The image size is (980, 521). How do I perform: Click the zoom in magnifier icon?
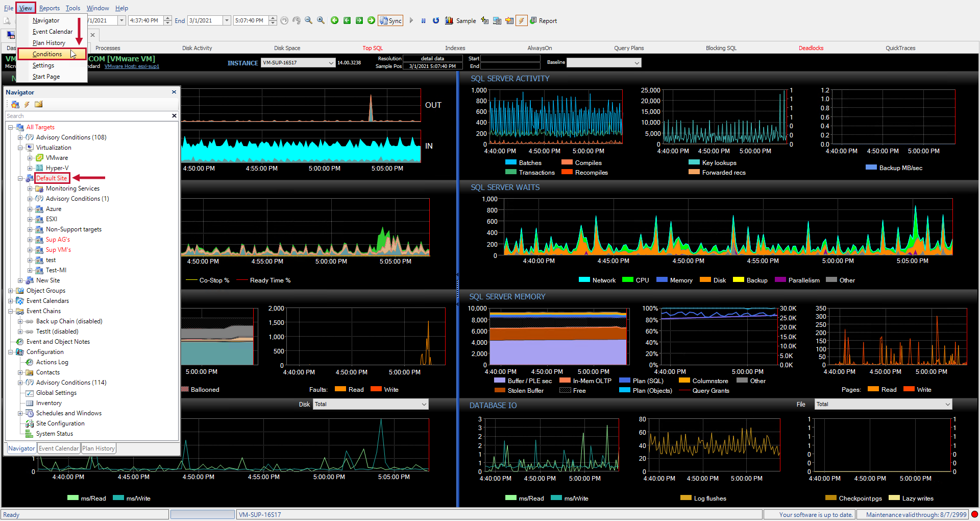point(321,20)
